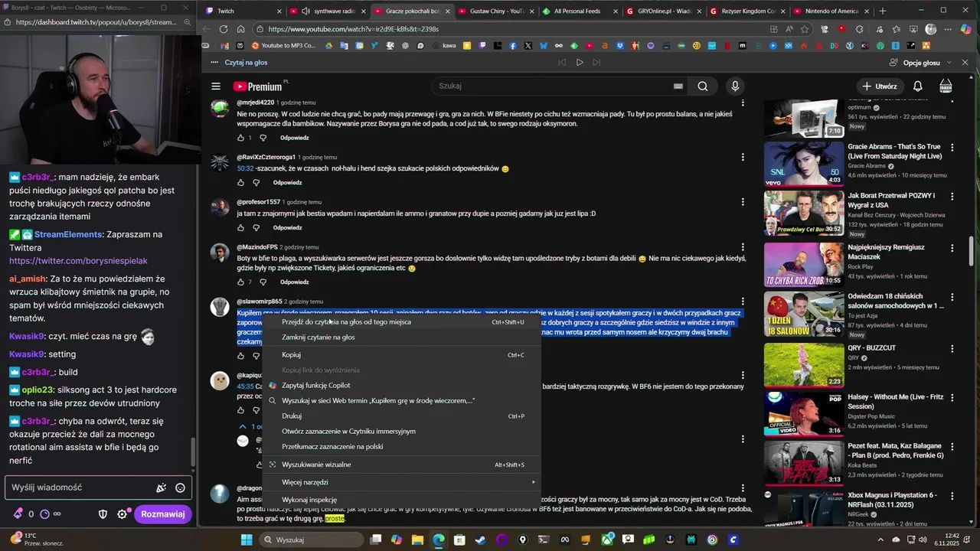
Task: Open Odwiedzam 18 chińskich salonów video thumbnail
Action: pyautogui.click(x=803, y=315)
